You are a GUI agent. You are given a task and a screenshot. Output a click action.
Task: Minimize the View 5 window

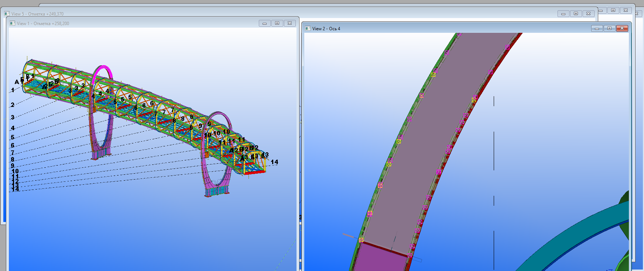(x=563, y=14)
